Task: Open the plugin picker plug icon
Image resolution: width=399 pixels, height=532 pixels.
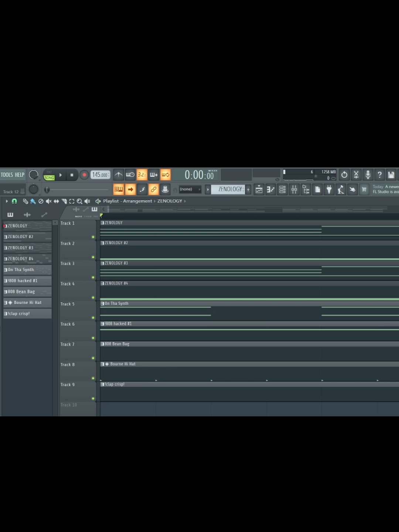Action: [x=329, y=190]
